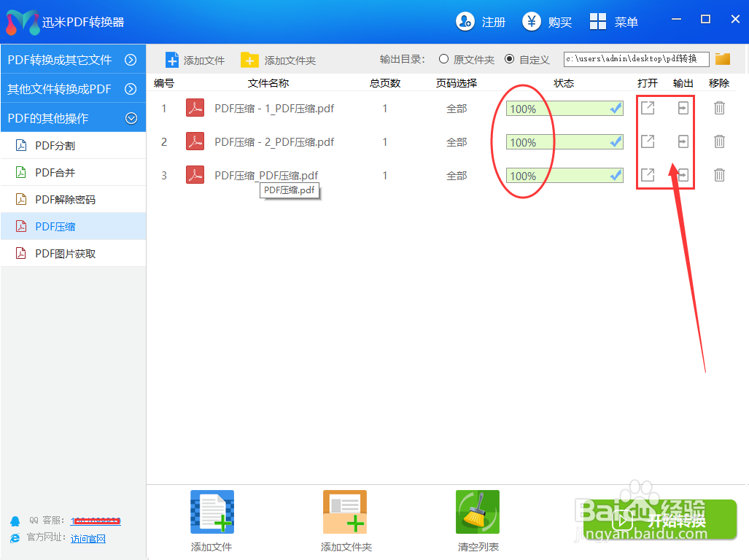This screenshot has width=749, height=560.
Task: Click the 注册 label
Action: tap(494, 23)
